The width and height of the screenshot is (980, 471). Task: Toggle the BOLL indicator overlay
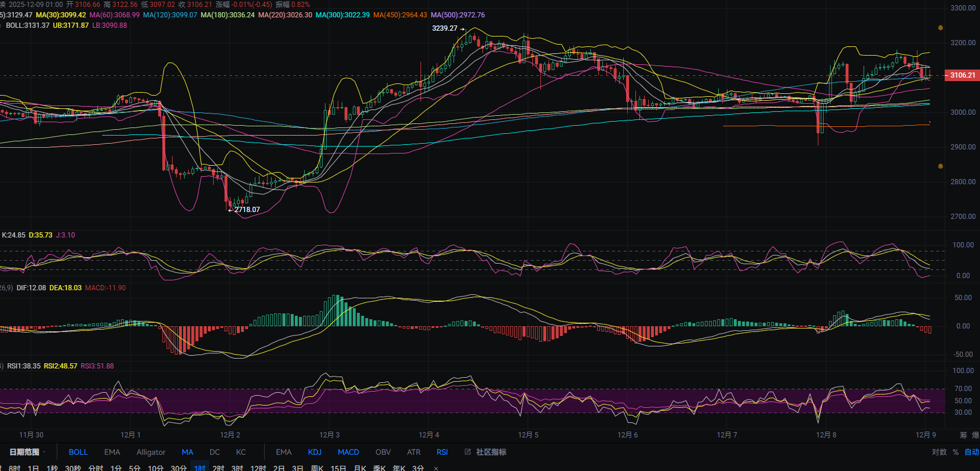click(x=78, y=452)
